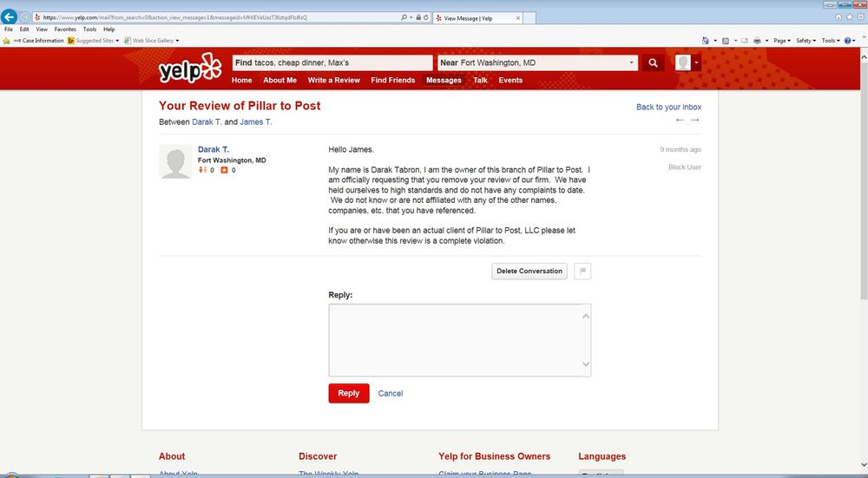The width and height of the screenshot is (868, 478).
Task: Expand the Print options dropdown arrow
Action: tap(766, 41)
